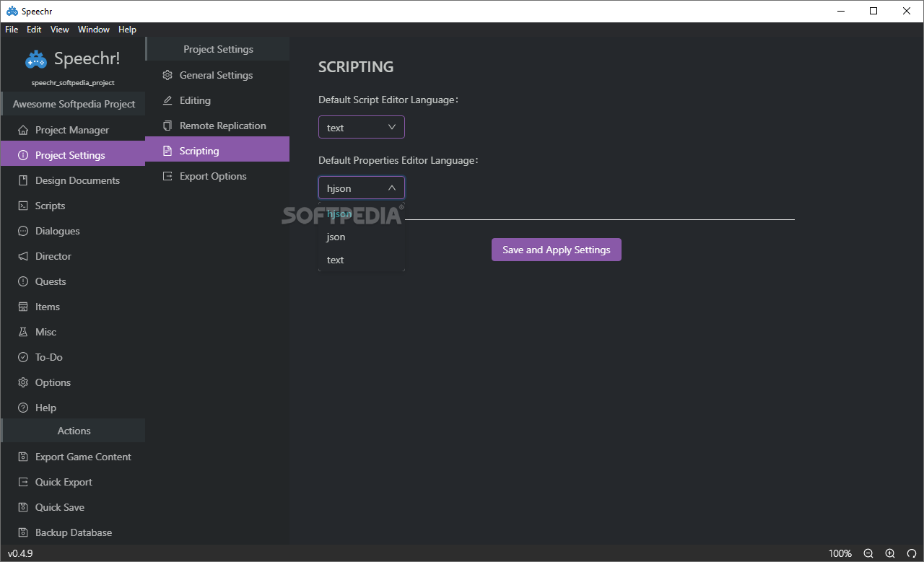
Task: Click the Help question mark icon
Action: click(22, 408)
